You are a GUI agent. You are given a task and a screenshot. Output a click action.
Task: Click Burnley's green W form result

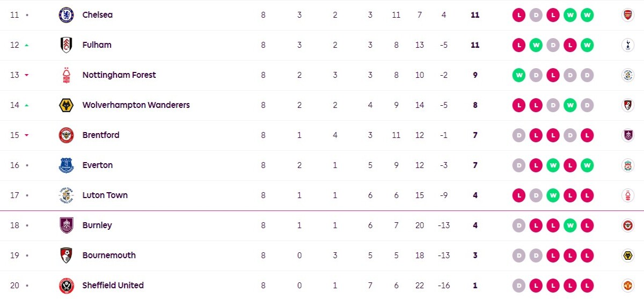pyautogui.click(x=570, y=225)
